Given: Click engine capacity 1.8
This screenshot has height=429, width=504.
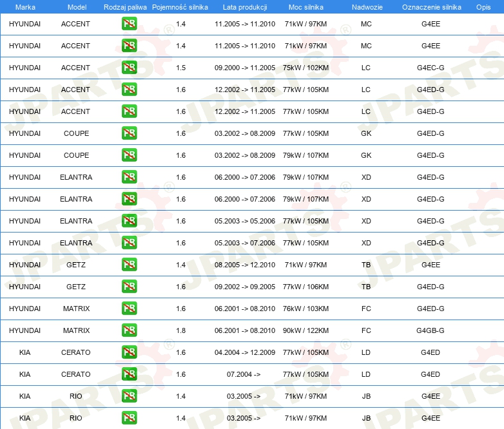Looking at the screenshot, I should point(180,330).
